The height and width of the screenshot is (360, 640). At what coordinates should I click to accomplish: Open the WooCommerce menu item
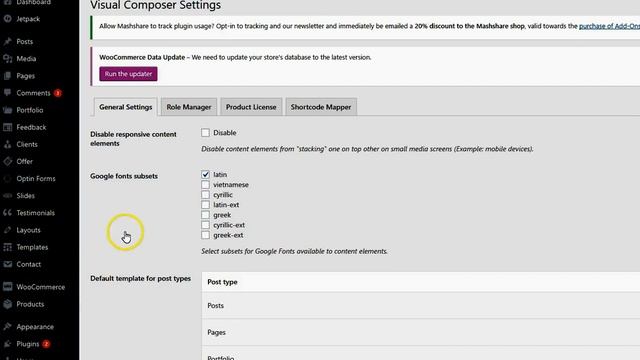coord(41,287)
